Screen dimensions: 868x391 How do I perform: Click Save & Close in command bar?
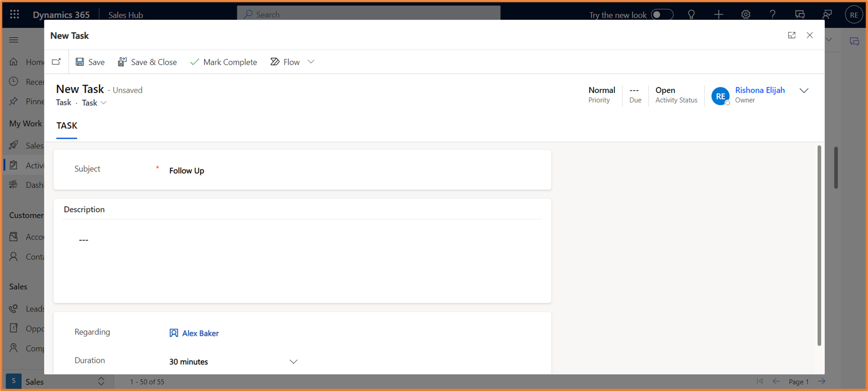[147, 62]
